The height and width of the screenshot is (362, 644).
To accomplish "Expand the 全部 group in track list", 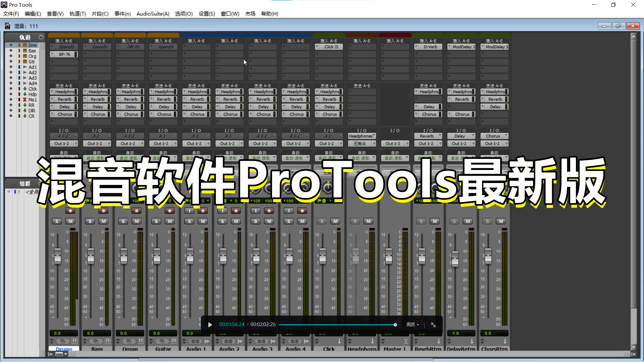I will pos(8,191).
